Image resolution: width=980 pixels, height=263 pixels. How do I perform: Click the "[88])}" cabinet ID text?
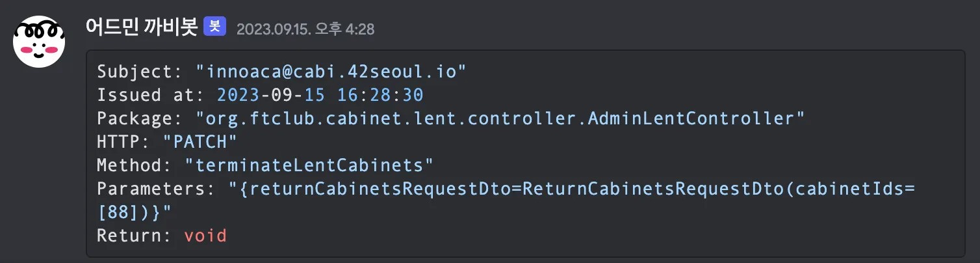pyautogui.click(x=135, y=212)
